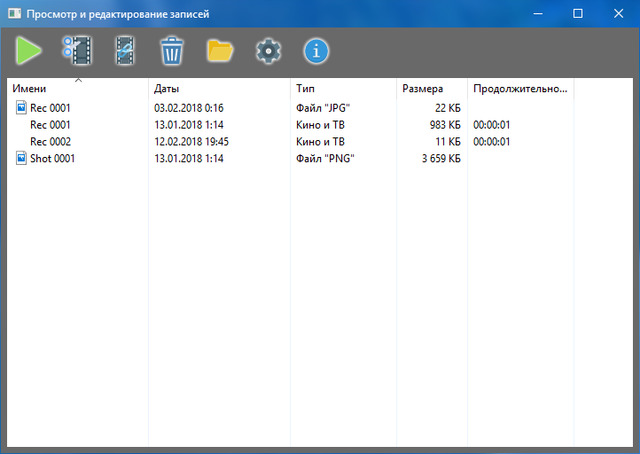
Task: Click the Файл "JPG" type cell
Action: tap(325, 107)
